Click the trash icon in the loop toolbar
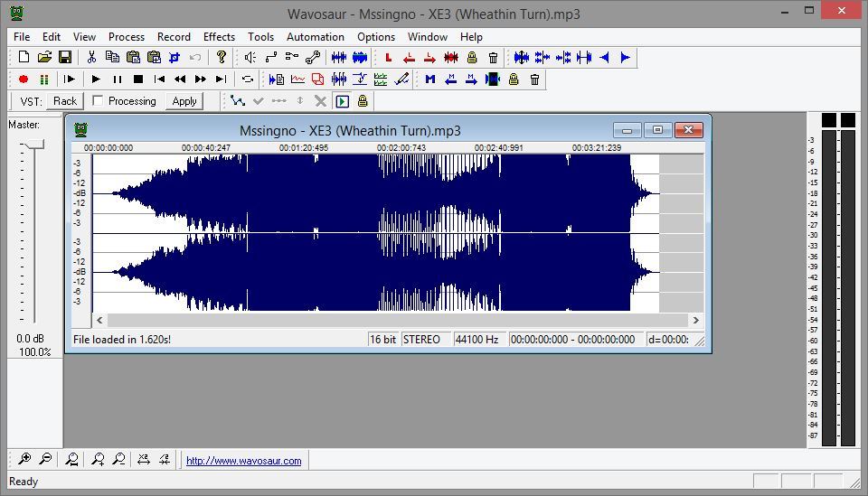Viewport: 868px width, 496px height. 493,57
